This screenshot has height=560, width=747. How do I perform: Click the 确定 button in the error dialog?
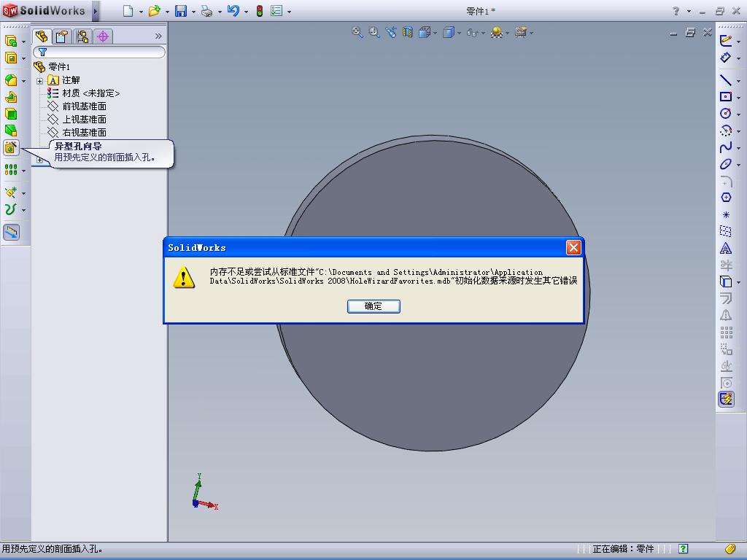point(373,306)
